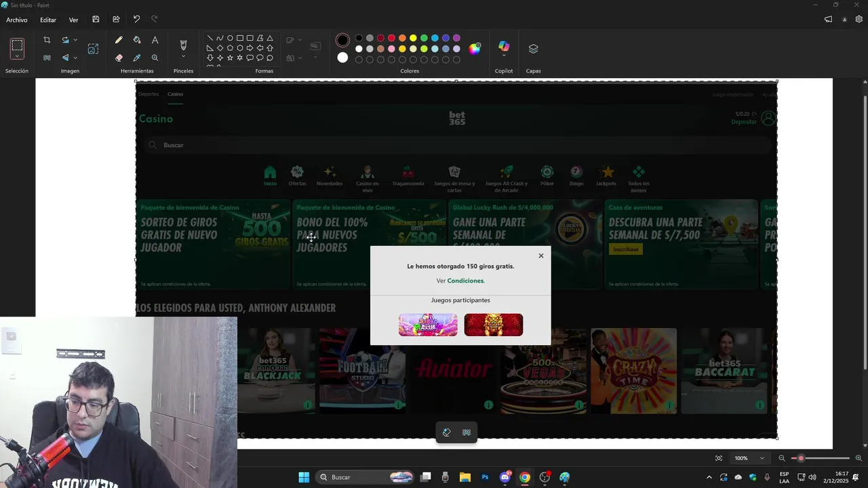The width and height of the screenshot is (868, 488).
Task: Click second red participating game thumbnail
Action: [494, 325]
